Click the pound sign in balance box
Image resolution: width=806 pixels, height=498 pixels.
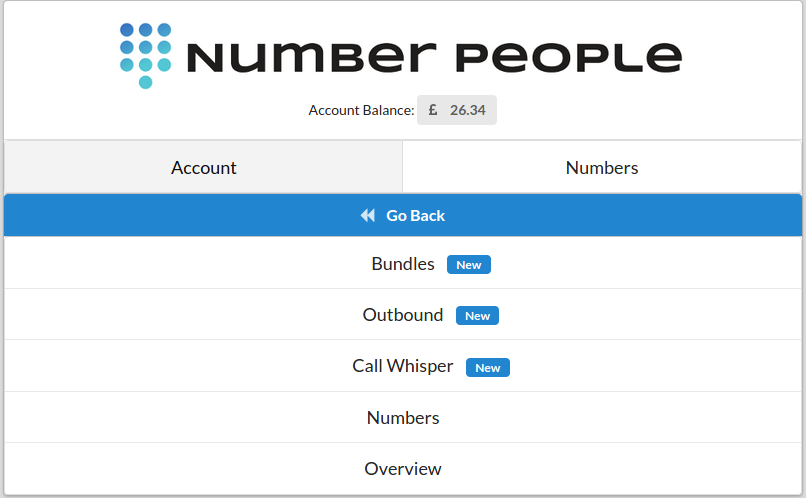[433, 110]
